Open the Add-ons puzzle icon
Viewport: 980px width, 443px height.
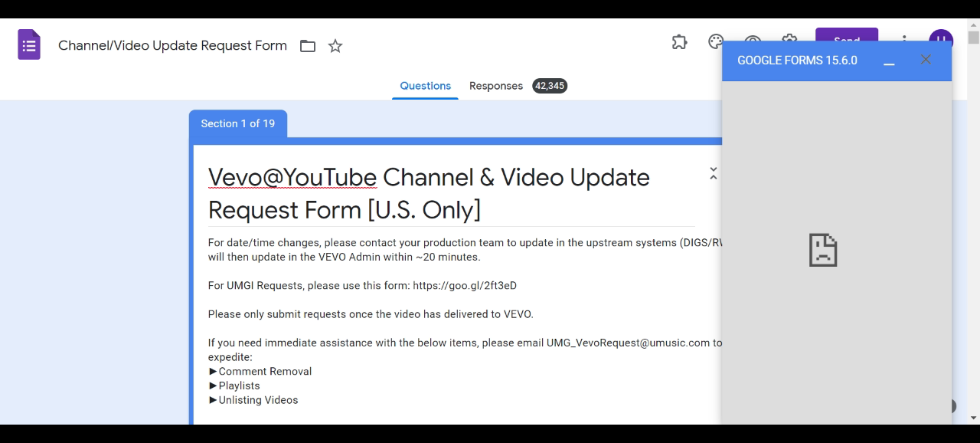click(679, 43)
